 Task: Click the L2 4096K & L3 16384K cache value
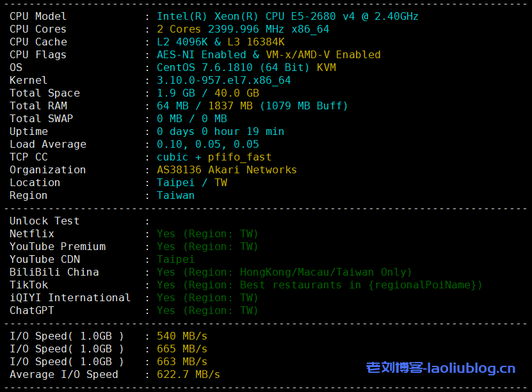click(x=220, y=42)
